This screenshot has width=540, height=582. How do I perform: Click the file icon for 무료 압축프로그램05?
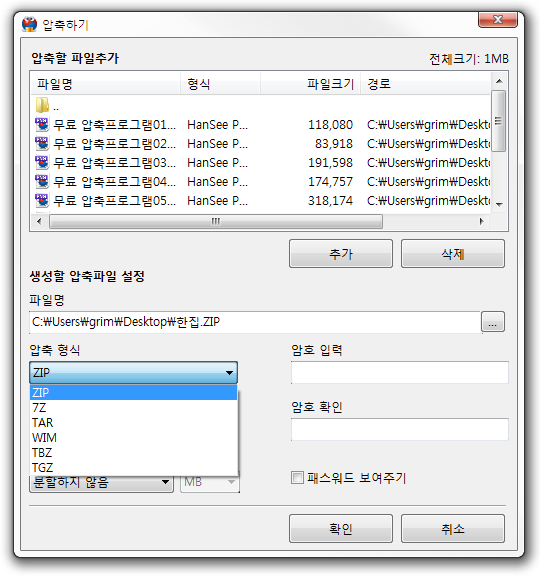pos(42,200)
